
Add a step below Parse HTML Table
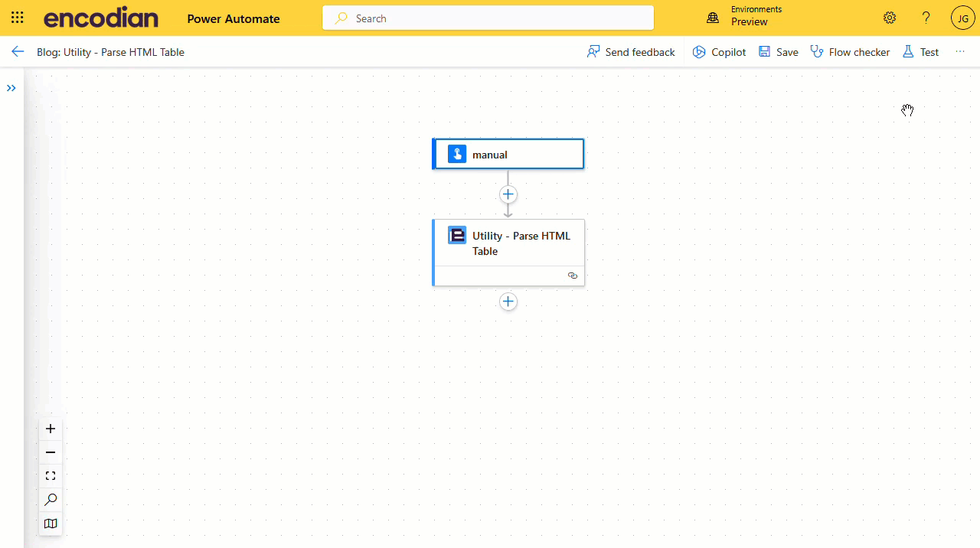click(x=508, y=302)
